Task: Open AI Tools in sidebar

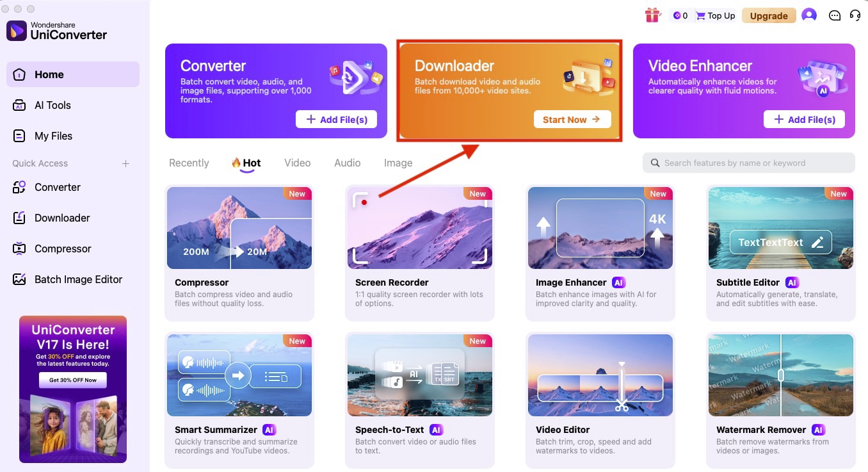Action: point(73,105)
